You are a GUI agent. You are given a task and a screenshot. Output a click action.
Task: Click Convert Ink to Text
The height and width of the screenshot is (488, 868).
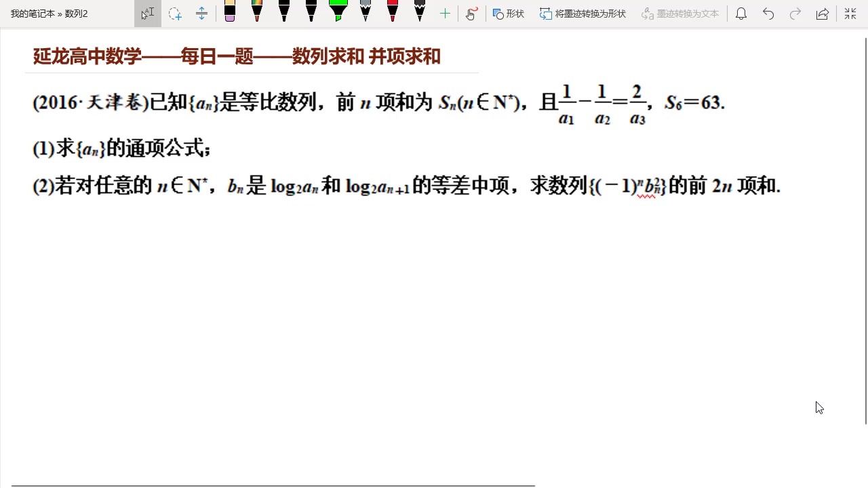tap(679, 14)
